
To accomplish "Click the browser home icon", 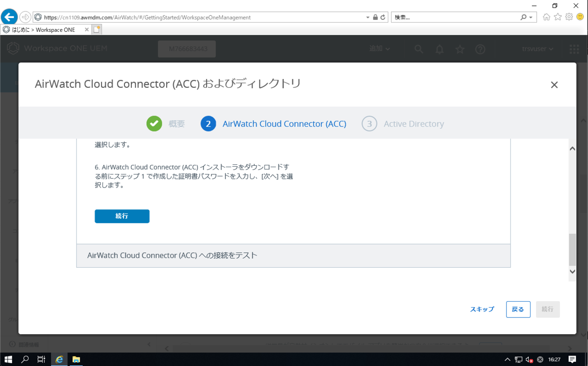I will 546,17.
